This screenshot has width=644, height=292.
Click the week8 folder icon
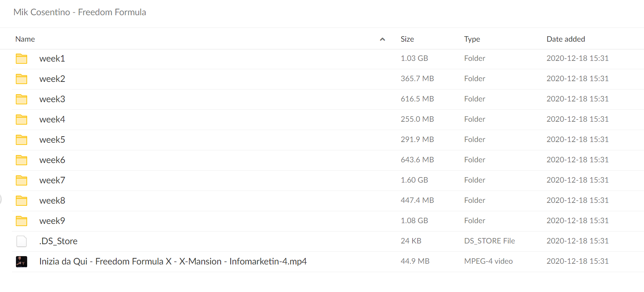click(x=21, y=201)
